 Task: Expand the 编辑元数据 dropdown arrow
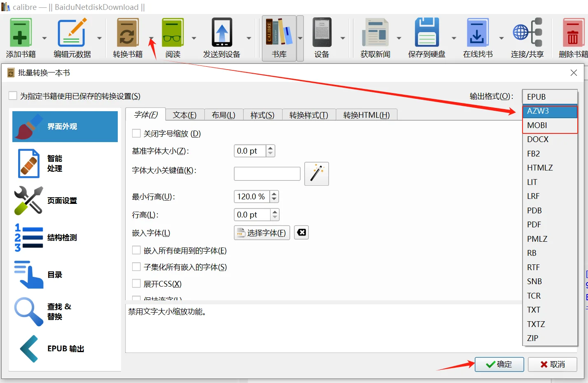[x=99, y=38]
